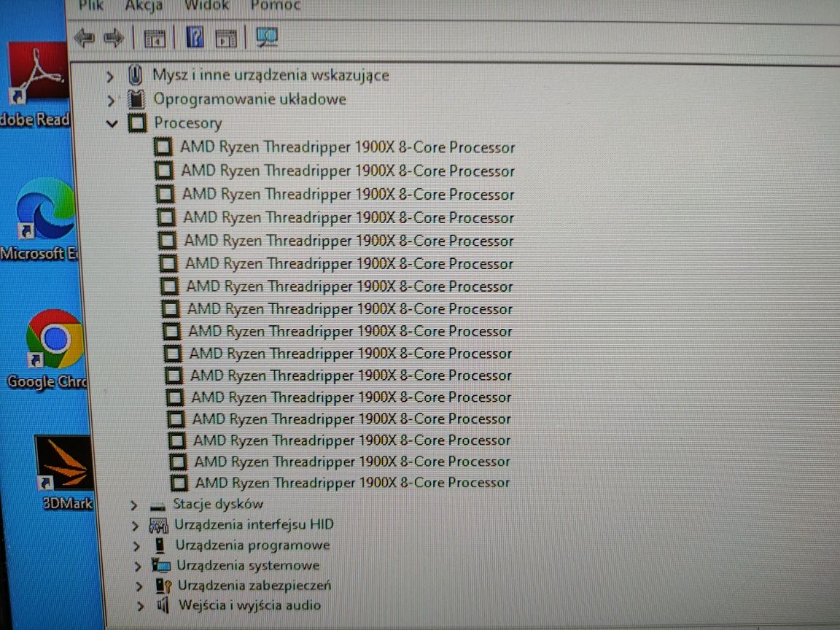Expand Oprogramowanie układowe chevron
The width and height of the screenshot is (840, 630).
click(111, 100)
